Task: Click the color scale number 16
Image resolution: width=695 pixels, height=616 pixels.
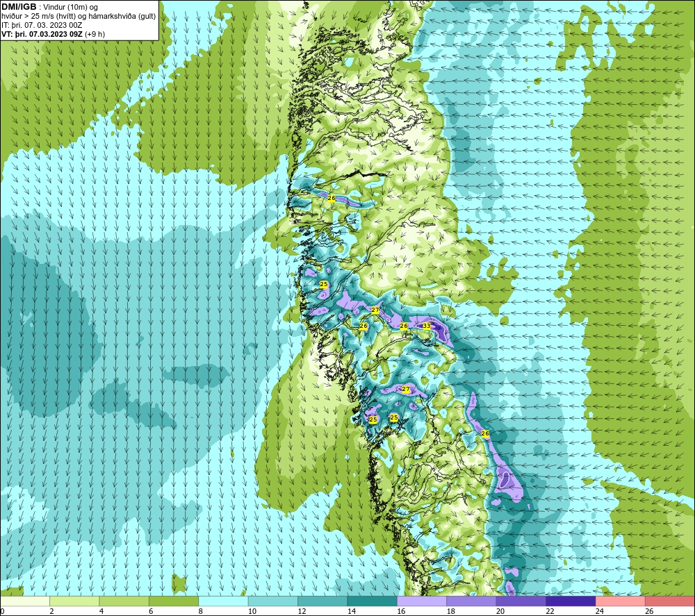Action: click(x=401, y=611)
